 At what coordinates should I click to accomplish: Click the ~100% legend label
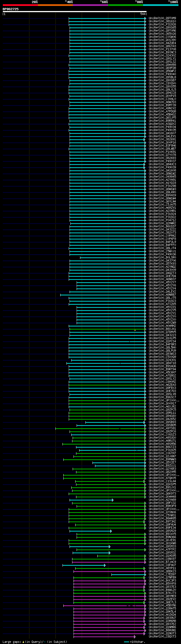[x=173, y=2]
